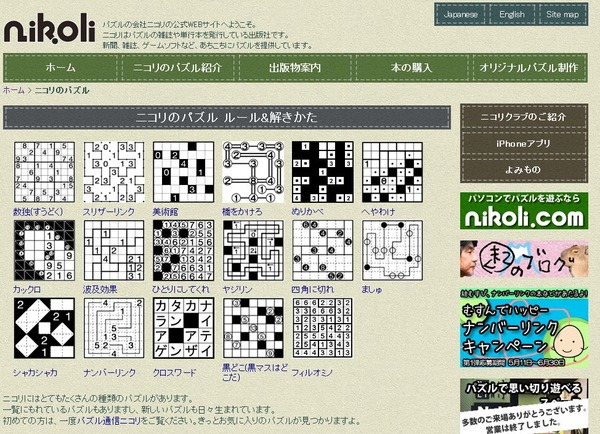Click the パズルで思い切り遊べる banner
This screenshot has height=434, width=600.
[x=524, y=406]
